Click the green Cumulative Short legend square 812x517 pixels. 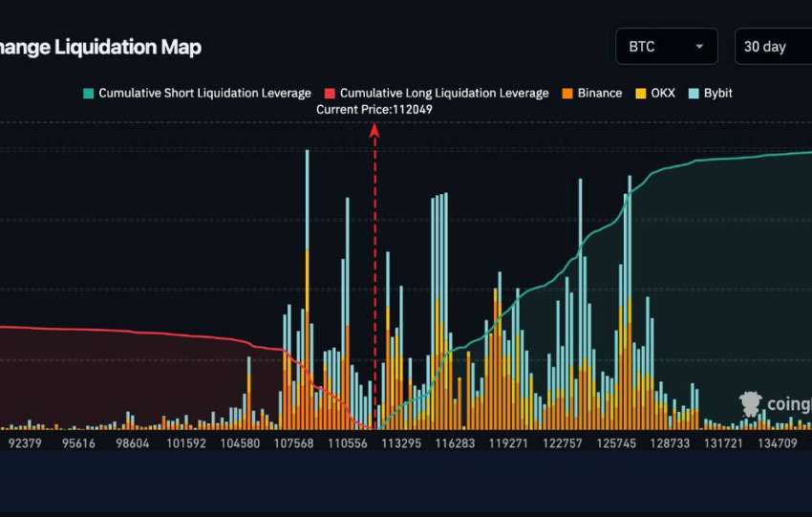tap(89, 94)
